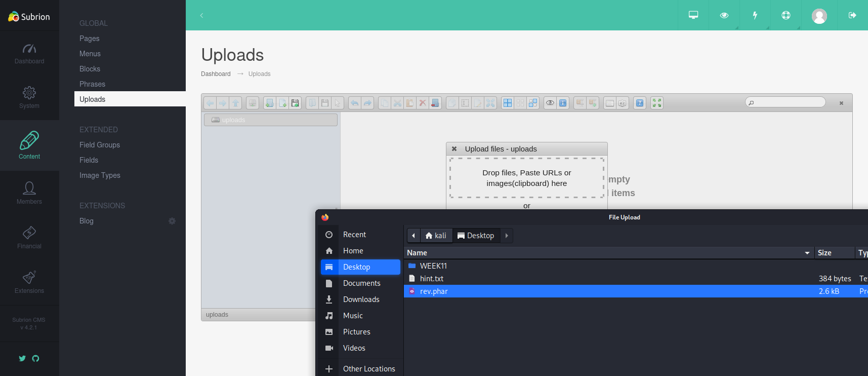This screenshot has width=868, height=376.
Task: Open the Phrases menu item
Action: 92,84
